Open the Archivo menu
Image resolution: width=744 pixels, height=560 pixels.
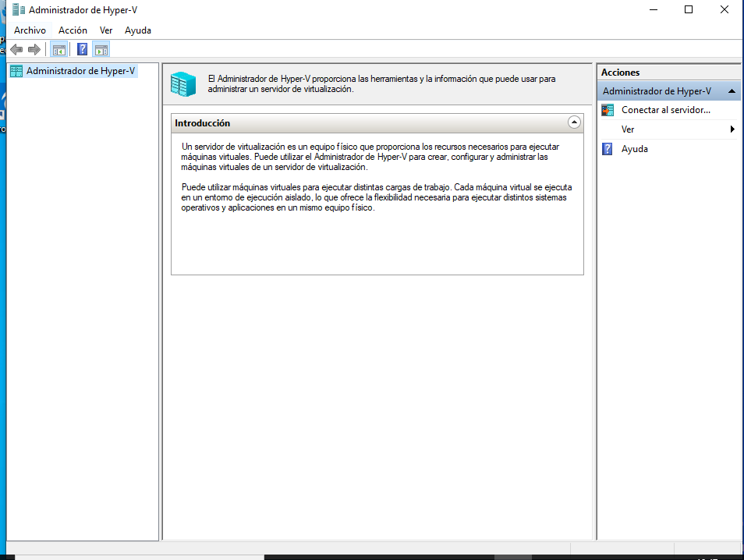(x=30, y=30)
